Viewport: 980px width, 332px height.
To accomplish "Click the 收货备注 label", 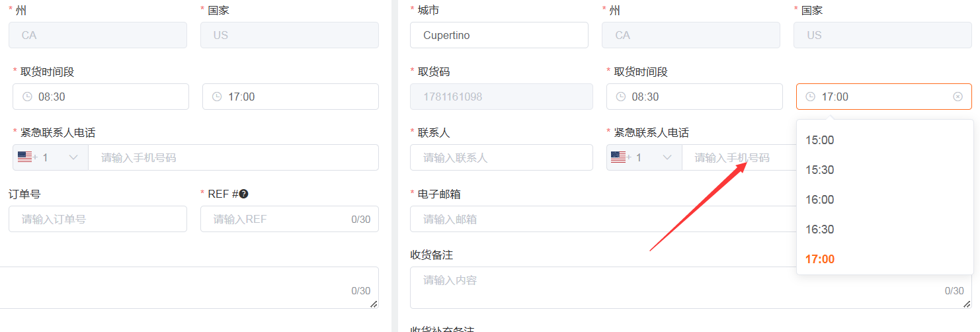I will [x=431, y=255].
